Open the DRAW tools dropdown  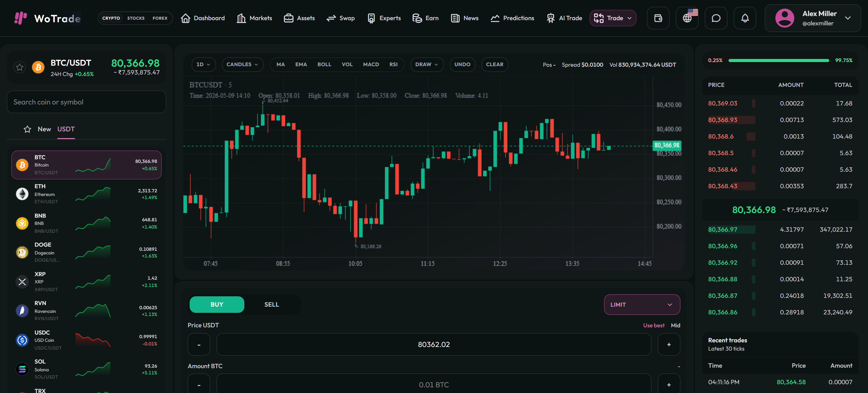coord(427,64)
